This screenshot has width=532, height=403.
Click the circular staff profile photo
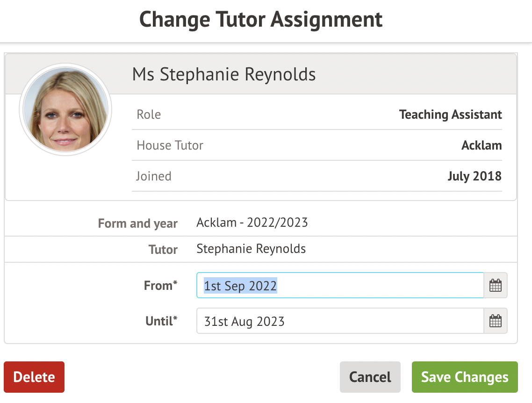[x=65, y=110]
